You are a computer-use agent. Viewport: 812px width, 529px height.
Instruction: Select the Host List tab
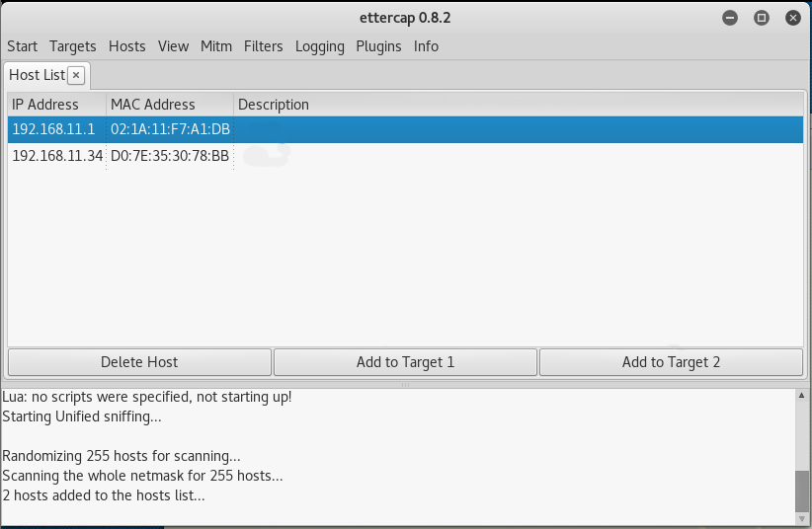(37, 75)
